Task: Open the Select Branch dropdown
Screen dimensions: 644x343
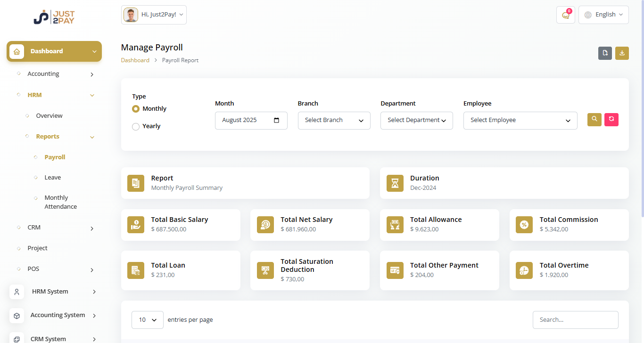Action: [x=334, y=121]
